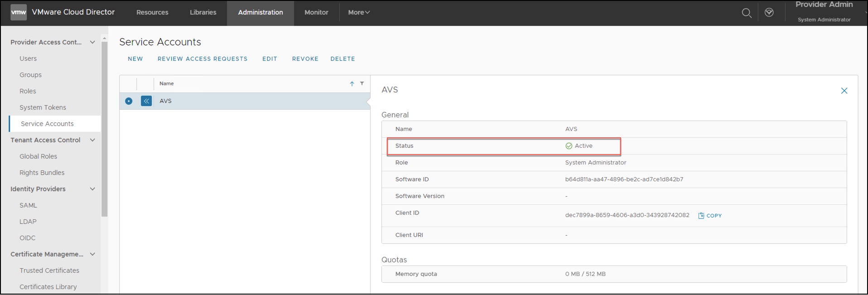Open System Tokens in sidebar
This screenshot has width=868, height=295.
(43, 107)
